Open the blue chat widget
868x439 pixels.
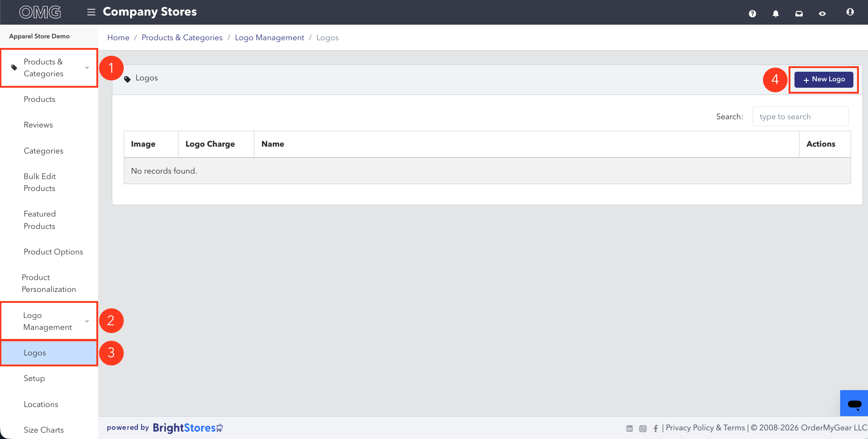coord(854,404)
